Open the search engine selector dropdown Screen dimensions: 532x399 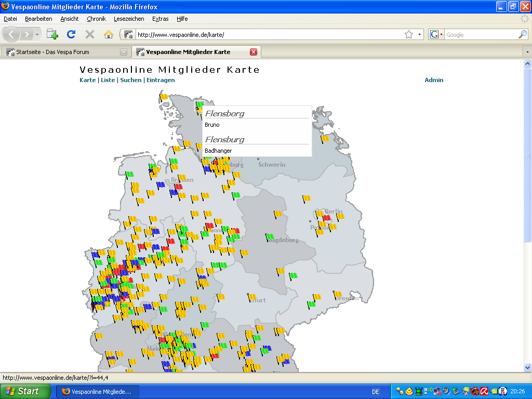pos(436,35)
